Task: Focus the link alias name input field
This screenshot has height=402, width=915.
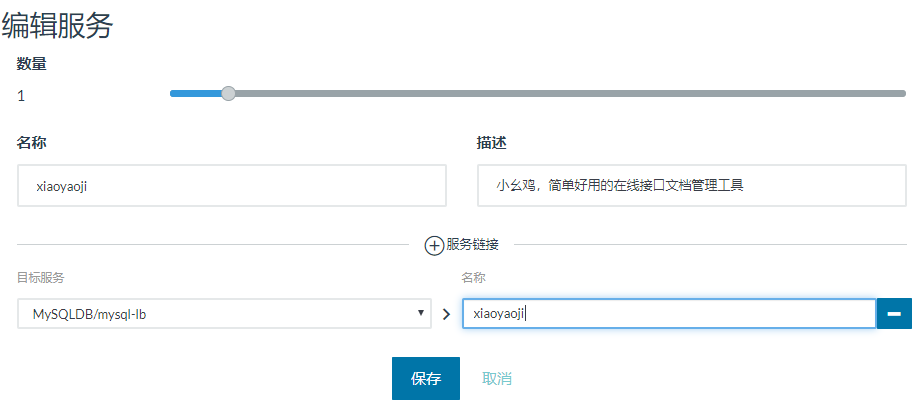Action: pyautogui.click(x=668, y=314)
